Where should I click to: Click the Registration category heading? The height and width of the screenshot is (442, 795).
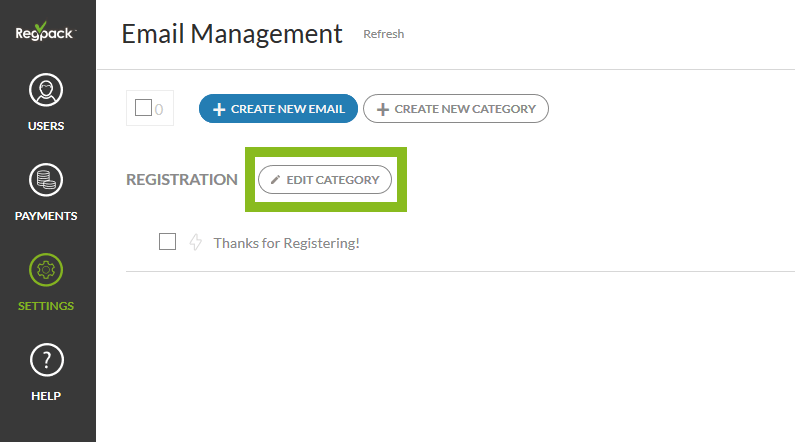click(182, 180)
